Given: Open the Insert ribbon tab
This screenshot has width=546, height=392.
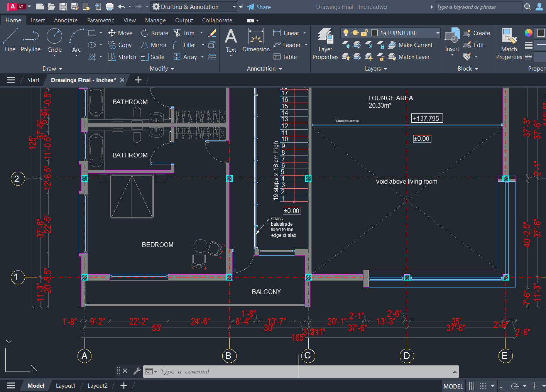Looking at the screenshot, I should tap(38, 20).
